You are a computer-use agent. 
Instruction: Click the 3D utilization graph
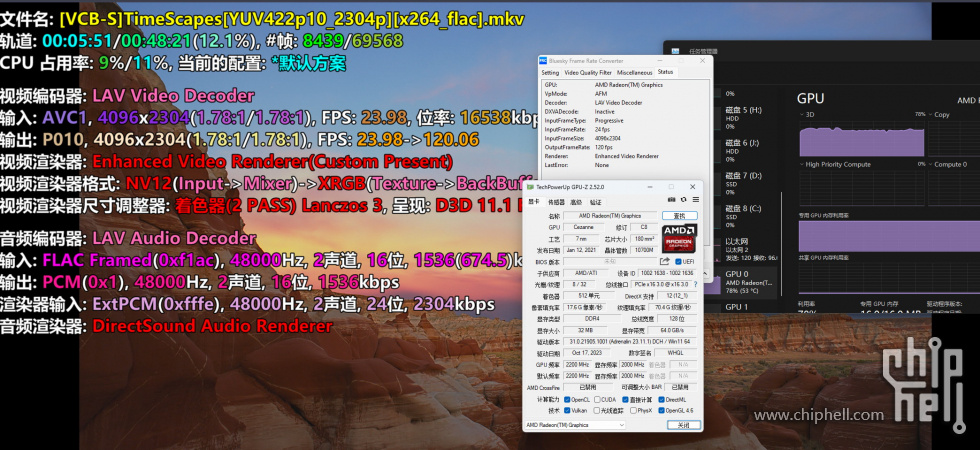pos(861,138)
